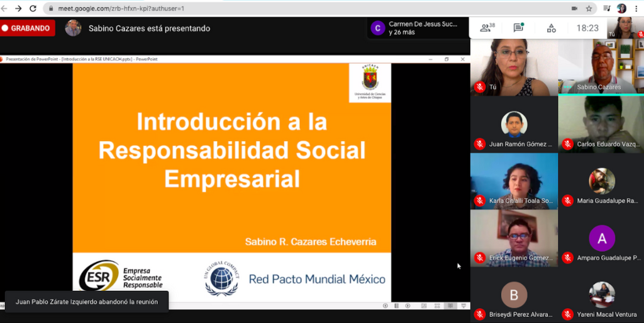Click muted mic icon on Juan Ramón Gómez
Screen dimensions: 644x323
point(480,144)
